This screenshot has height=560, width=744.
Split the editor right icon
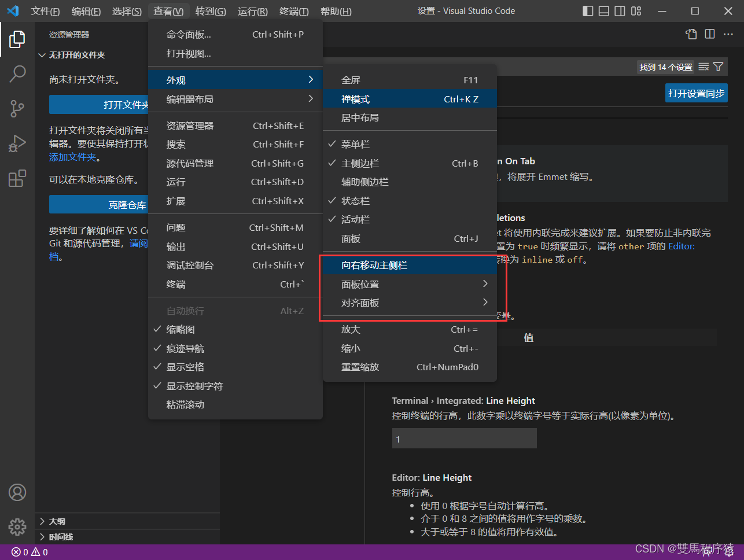coord(710,34)
